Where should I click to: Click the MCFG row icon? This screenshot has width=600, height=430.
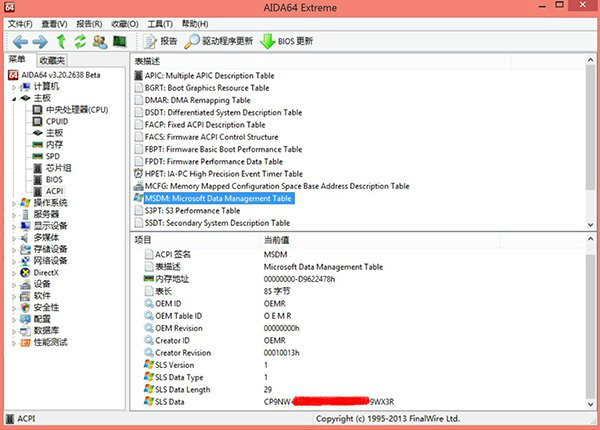(x=138, y=186)
